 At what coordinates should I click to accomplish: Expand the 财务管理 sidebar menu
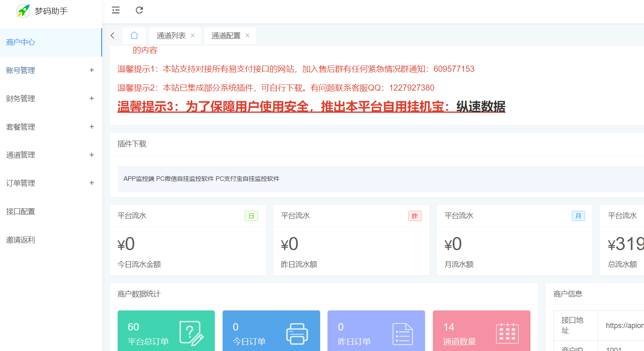point(92,98)
